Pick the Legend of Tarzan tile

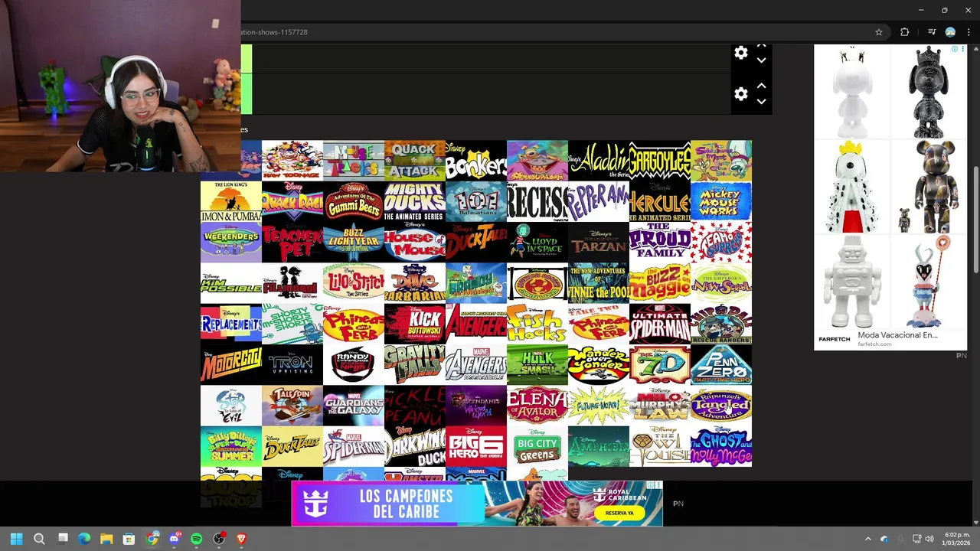(x=598, y=243)
